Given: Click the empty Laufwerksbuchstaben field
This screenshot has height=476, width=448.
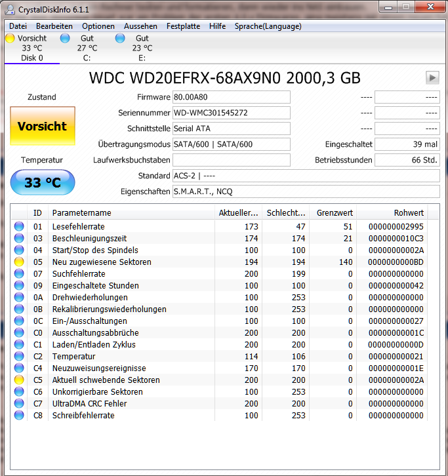Looking at the screenshot, I should tap(232, 160).
